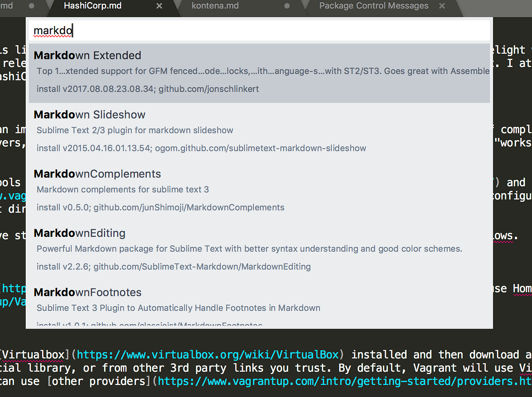The image size is (532, 397).
Task: Click the unsaved-changes dot on leftmost .md tab
Action: (x=31, y=6)
